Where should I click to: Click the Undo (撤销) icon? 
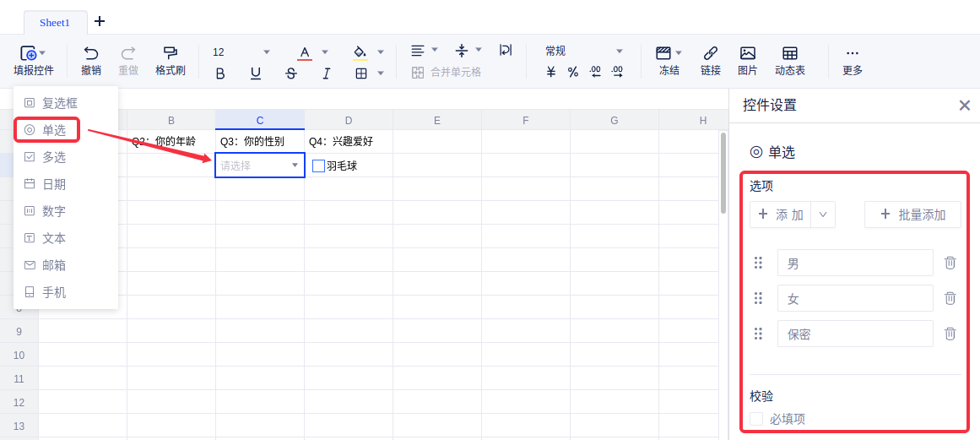(90, 53)
